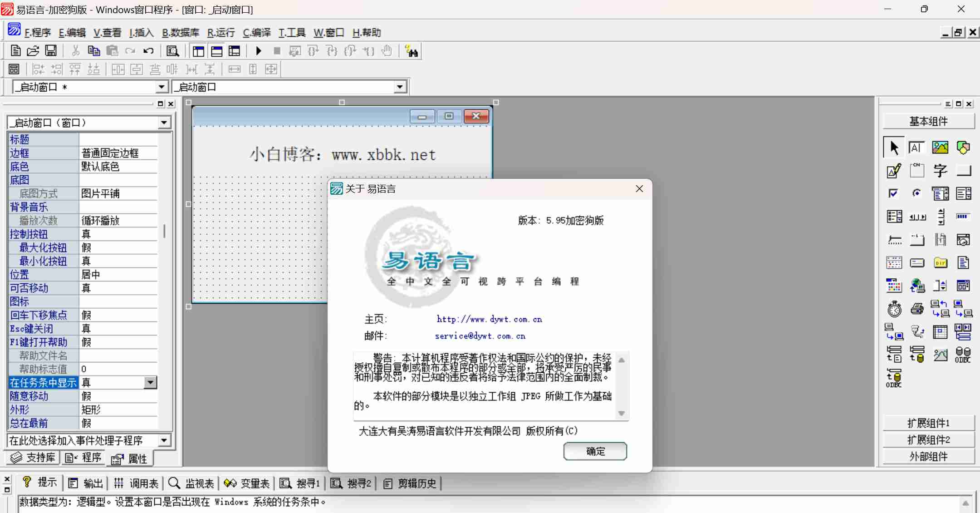This screenshot has height=513, width=980.
Task: Select the label 字 component icon
Action: click(x=940, y=171)
